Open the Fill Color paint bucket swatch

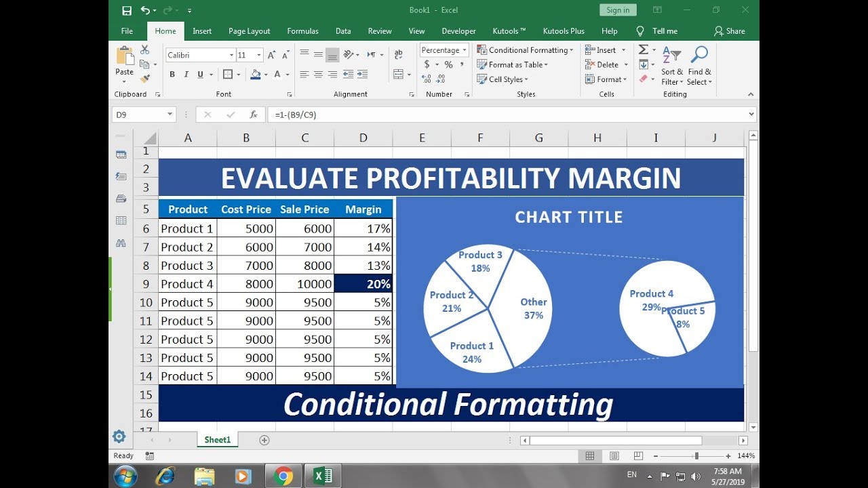pos(256,75)
